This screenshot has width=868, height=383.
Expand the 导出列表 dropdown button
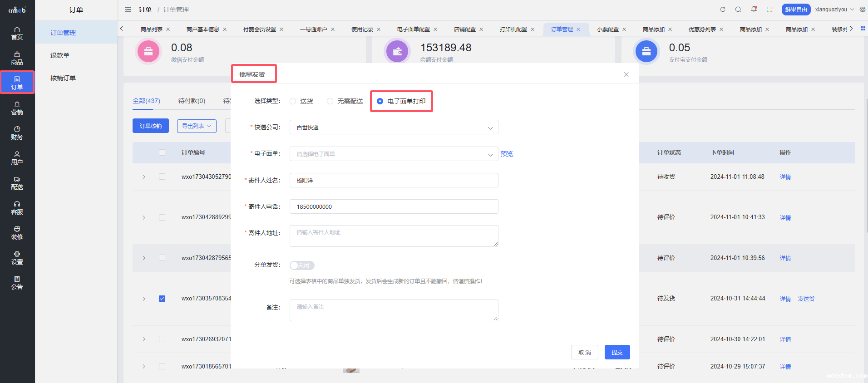coord(196,126)
